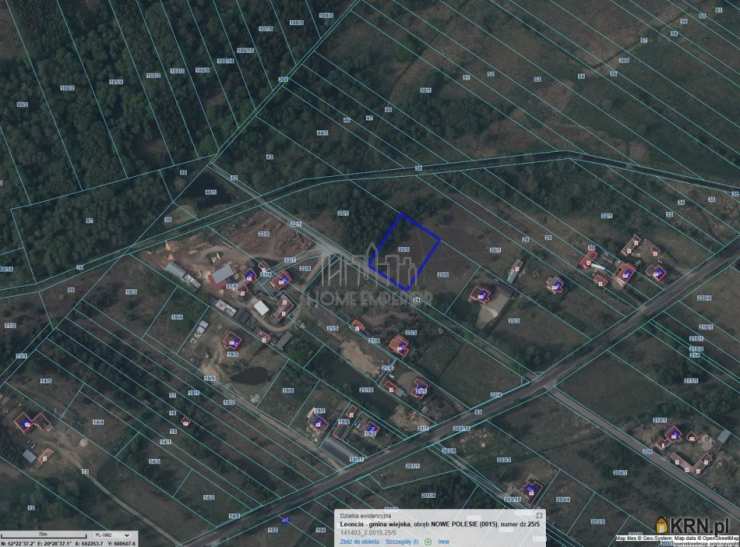
Task: Click the 'Inne' link in the popup
Action: 443,541
